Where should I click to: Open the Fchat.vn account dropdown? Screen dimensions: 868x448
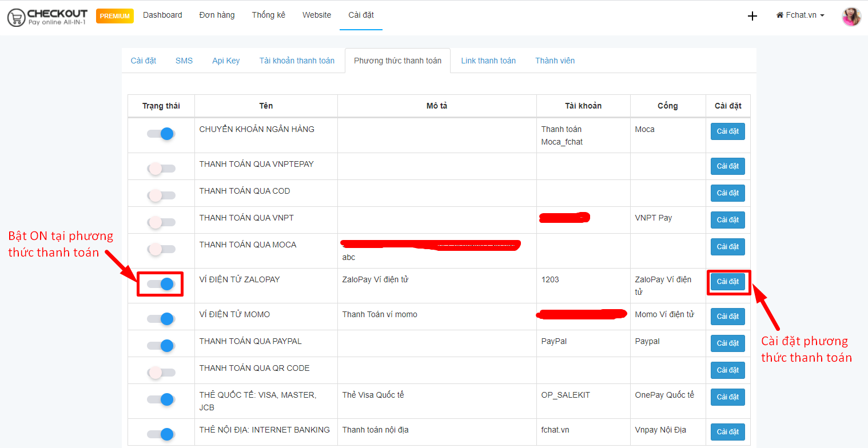click(800, 15)
